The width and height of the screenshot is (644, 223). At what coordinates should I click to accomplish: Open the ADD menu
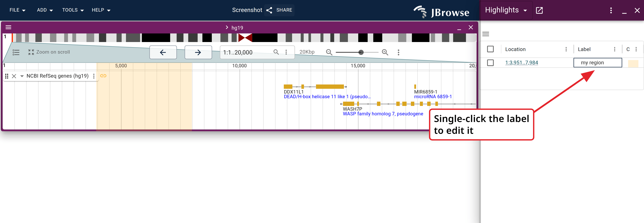click(45, 10)
